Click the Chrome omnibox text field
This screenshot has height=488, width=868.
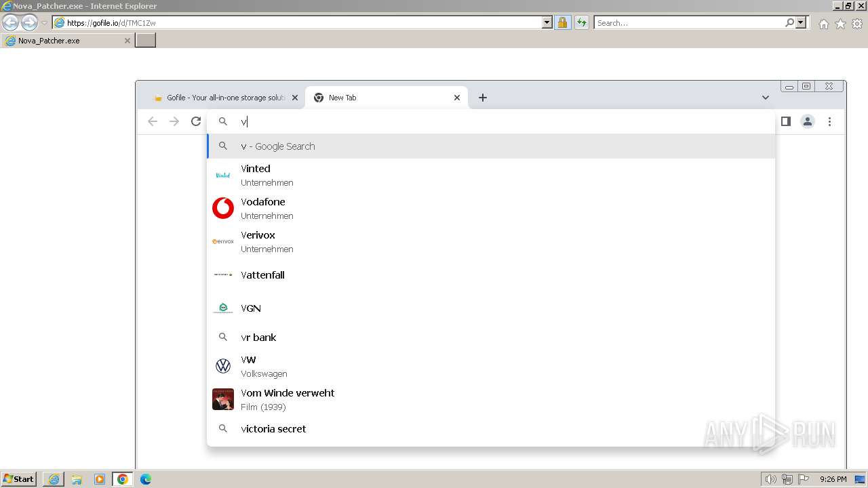[x=491, y=121]
